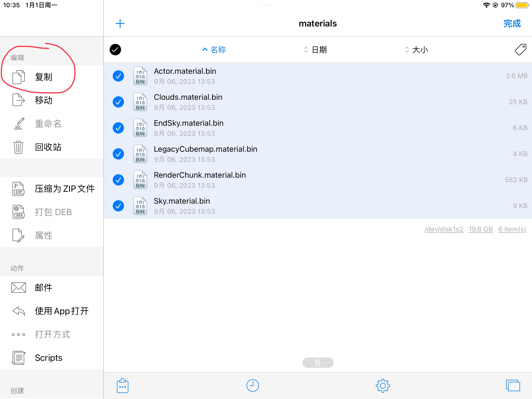The height and width of the screenshot is (399, 532).
Task: Tap the Wi-Fi icon in status bar
Action: 486,5
